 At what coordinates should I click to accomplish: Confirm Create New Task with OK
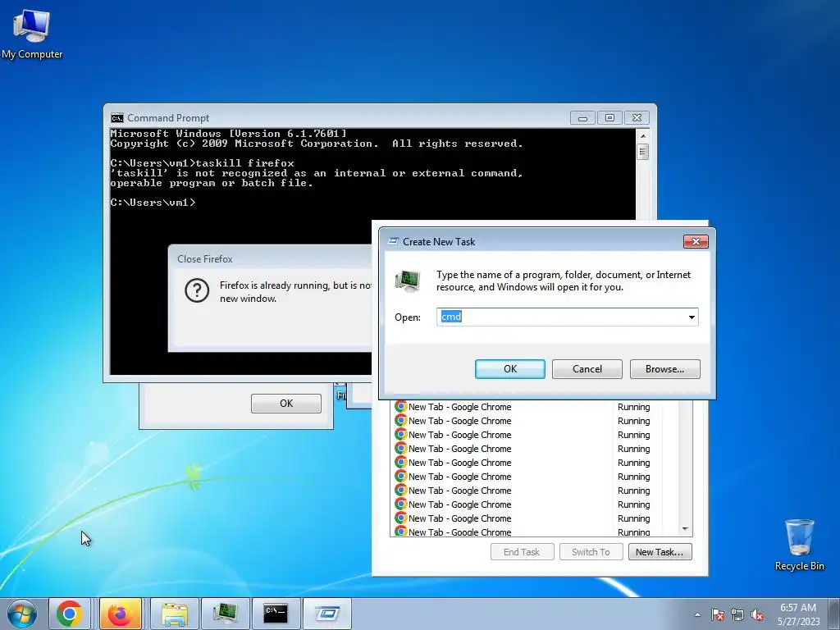click(x=510, y=369)
